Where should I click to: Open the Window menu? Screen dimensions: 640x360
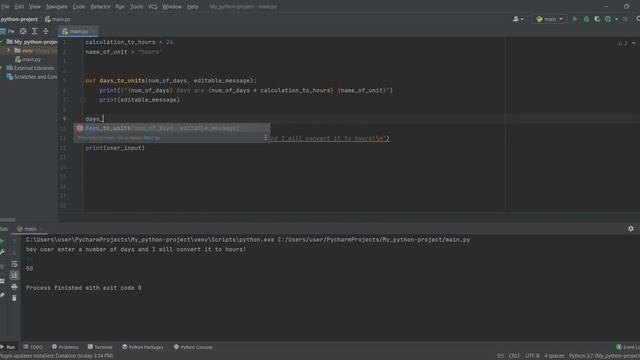point(172,7)
